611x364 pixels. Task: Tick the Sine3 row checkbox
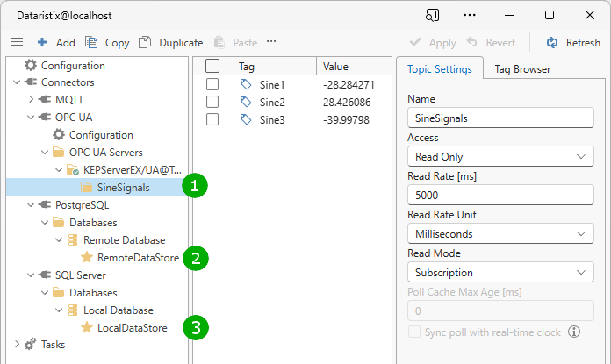[x=212, y=119]
